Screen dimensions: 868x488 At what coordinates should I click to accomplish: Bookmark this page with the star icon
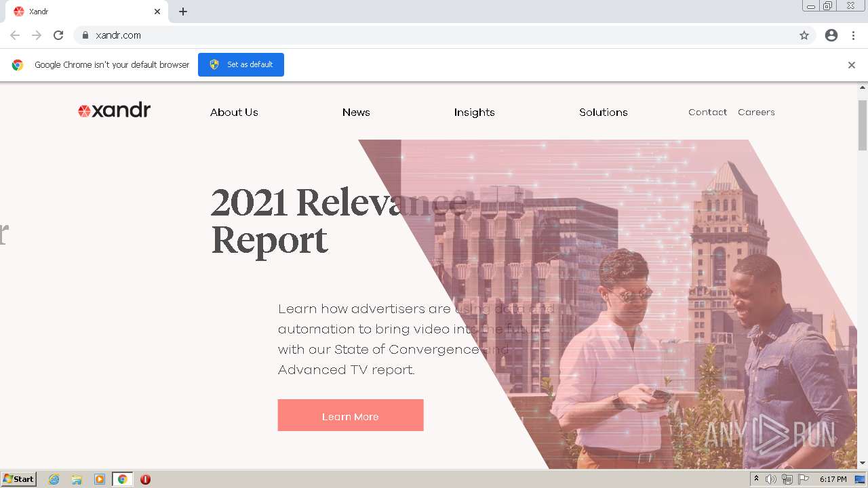coord(804,35)
